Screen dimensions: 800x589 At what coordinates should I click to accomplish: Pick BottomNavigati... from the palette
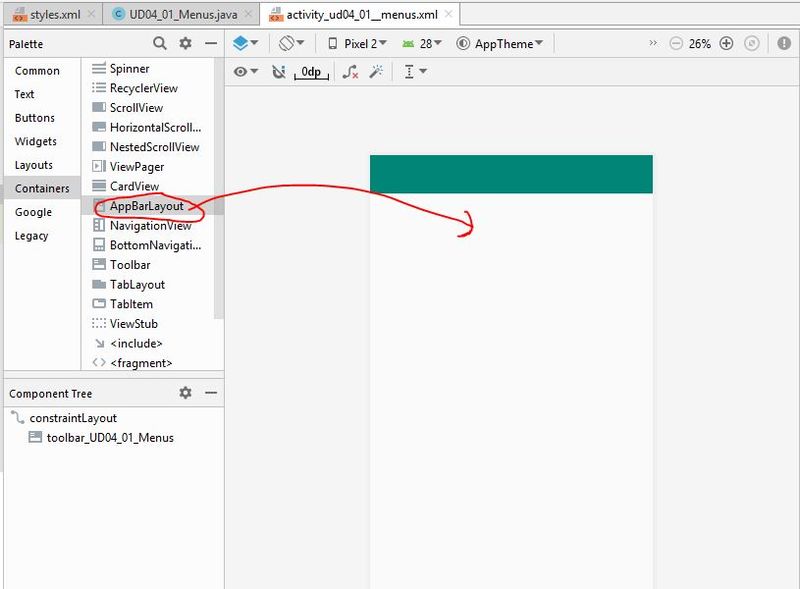coord(148,246)
